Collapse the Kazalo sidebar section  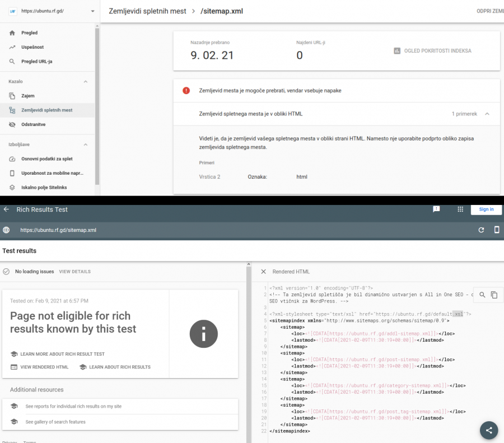[x=86, y=82]
